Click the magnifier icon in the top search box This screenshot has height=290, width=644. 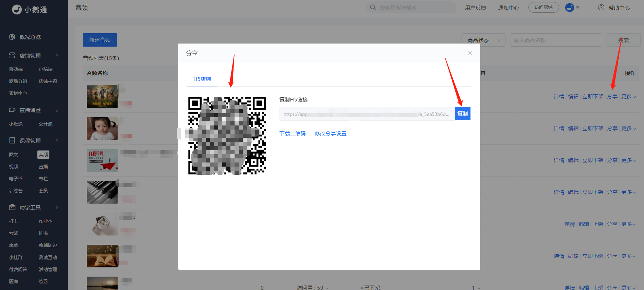click(373, 7)
